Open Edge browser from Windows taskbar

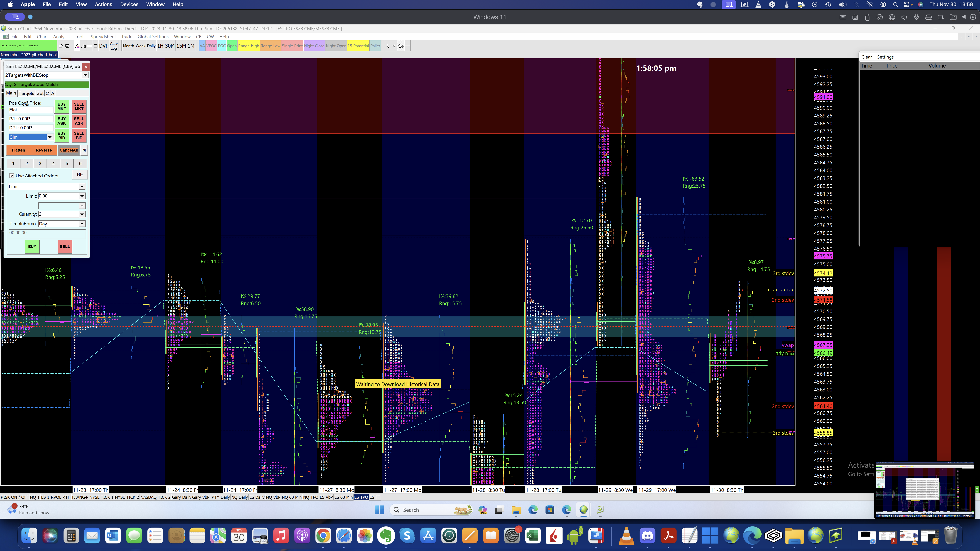tap(533, 510)
